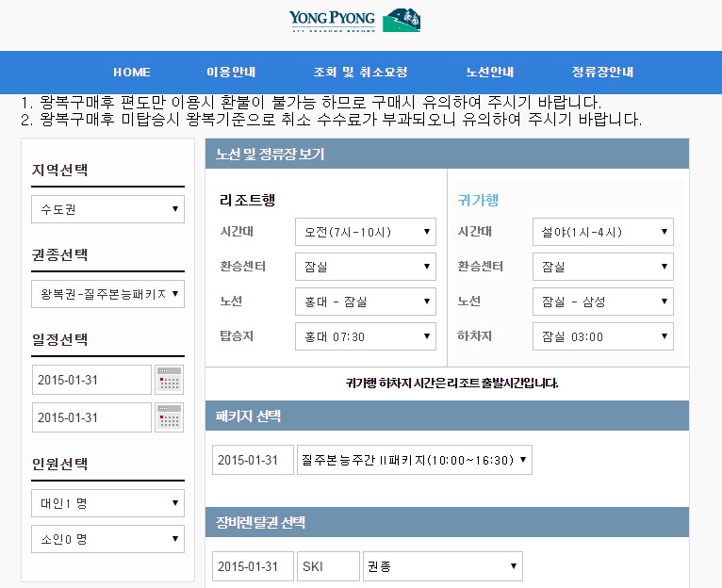This screenshot has height=588, width=722.
Task: Click the rental date field beside SKI
Action: click(x=253, y=566)
